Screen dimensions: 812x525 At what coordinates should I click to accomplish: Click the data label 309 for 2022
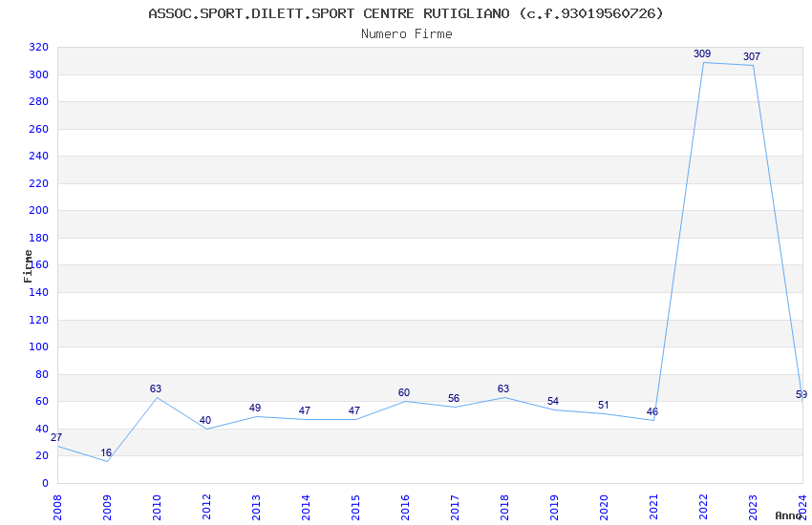[x=702, y=53]
